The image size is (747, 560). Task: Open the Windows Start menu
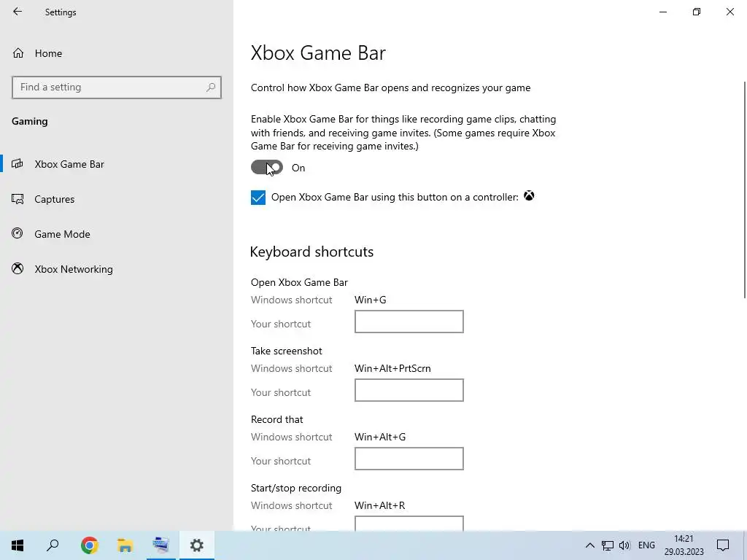point(18,545)
